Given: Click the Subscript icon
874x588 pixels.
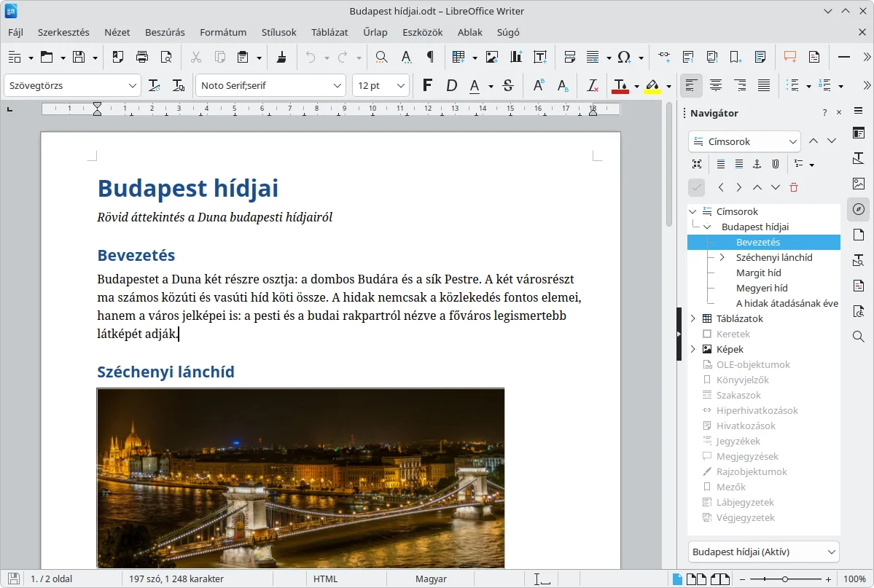Looking at the screenshot, I should (563, 85).
